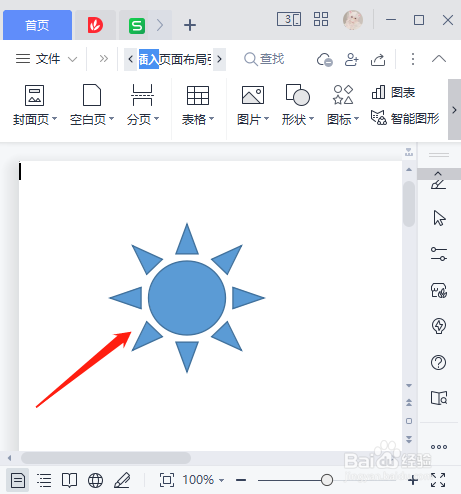Insert a 空白页 blank page
The height and width of the screenshot is (494, 461).
coord(92,105)
